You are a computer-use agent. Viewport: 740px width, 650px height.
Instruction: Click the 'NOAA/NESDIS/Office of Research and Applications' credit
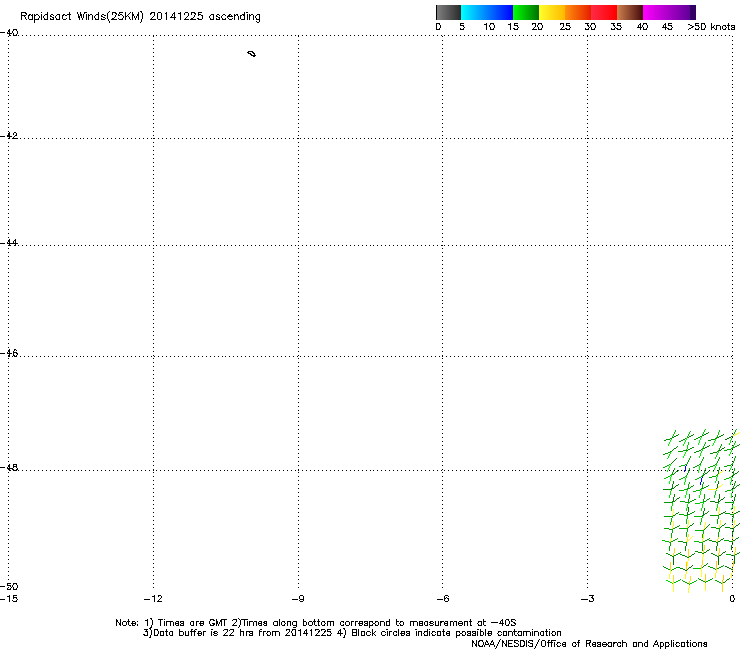coord(589,644)
